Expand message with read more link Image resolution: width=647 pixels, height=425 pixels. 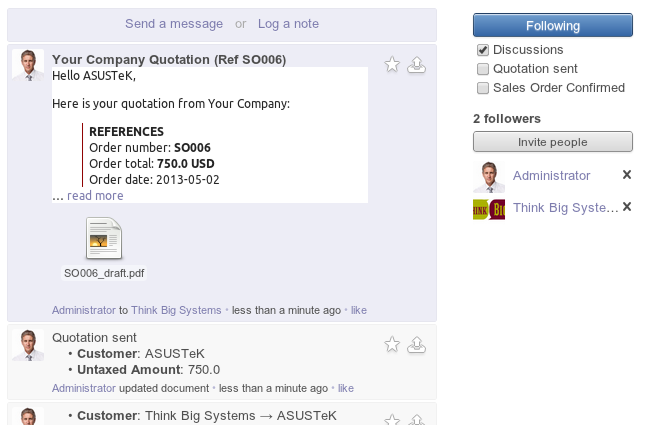pyautogui.click(x=95, y=196)
